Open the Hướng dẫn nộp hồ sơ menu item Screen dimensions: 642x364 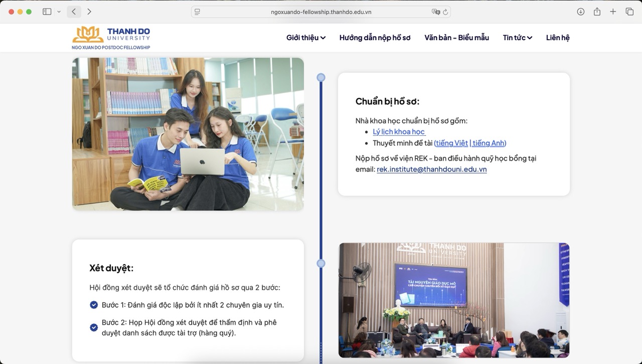coord(375,38)
